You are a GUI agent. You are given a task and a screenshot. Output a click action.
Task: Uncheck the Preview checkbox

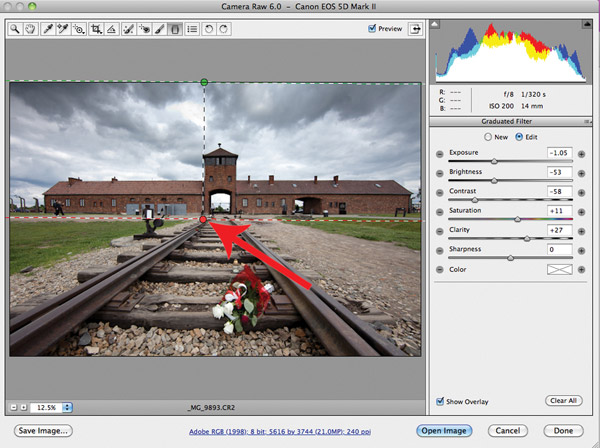(372, 28)
